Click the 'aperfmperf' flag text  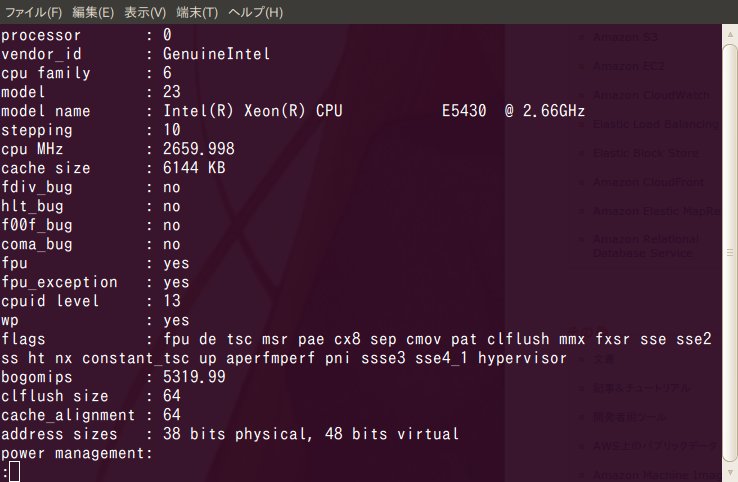pyautogui.click(x=271, y=359)
